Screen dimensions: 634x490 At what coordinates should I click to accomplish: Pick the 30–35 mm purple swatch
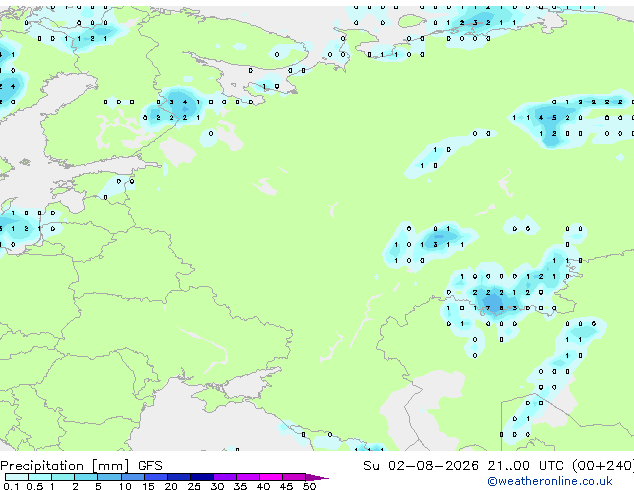(x=224, y=477)
